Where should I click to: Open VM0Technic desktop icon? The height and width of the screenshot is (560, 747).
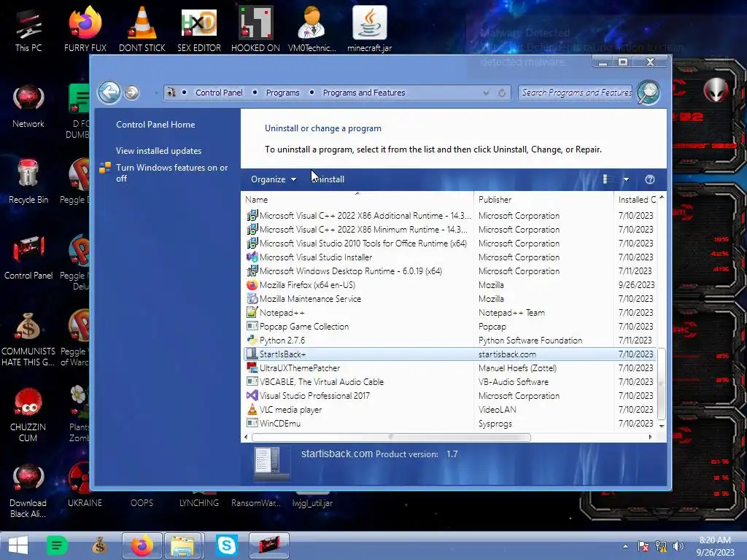pyautogui.click(x=312, y=30)
